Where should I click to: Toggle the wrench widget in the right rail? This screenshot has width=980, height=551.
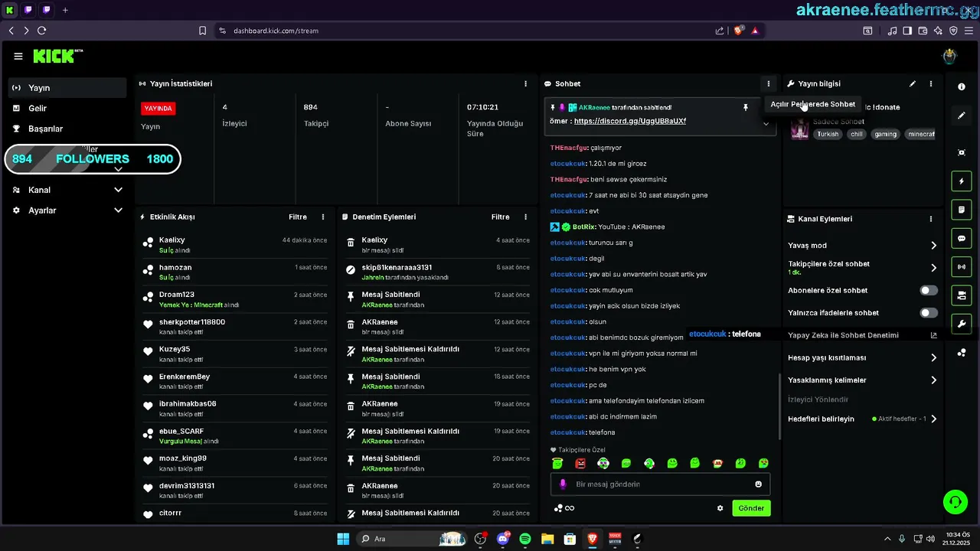click(962, 324)
